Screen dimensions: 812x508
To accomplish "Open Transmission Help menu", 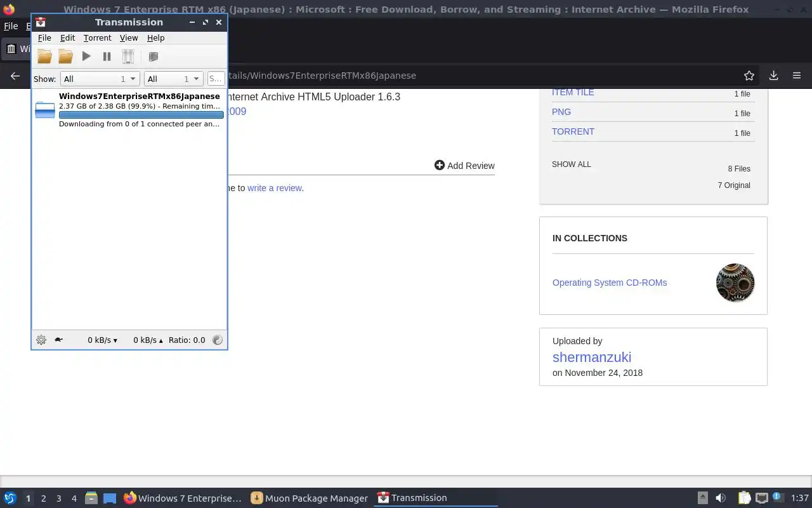I will click(155, 38).
